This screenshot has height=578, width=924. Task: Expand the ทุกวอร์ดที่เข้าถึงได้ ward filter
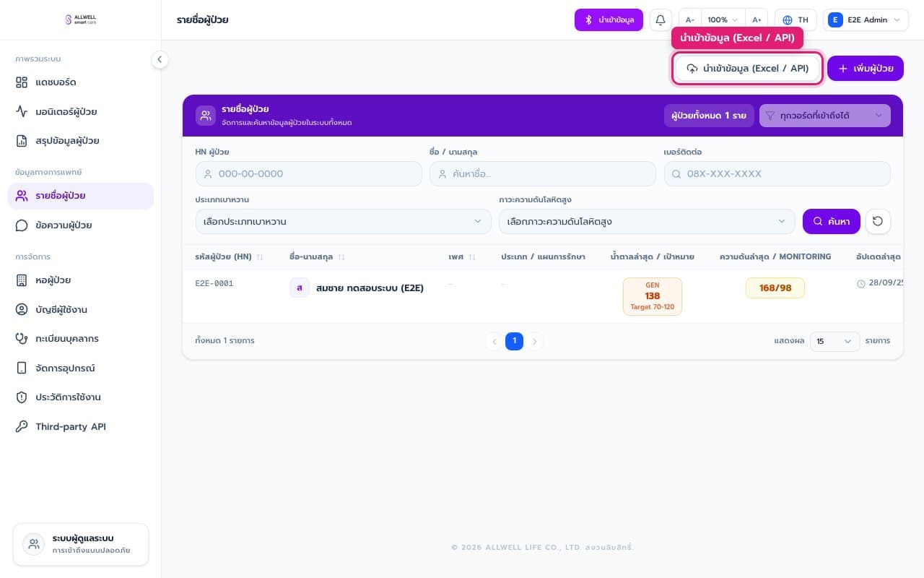coord(825,116)
